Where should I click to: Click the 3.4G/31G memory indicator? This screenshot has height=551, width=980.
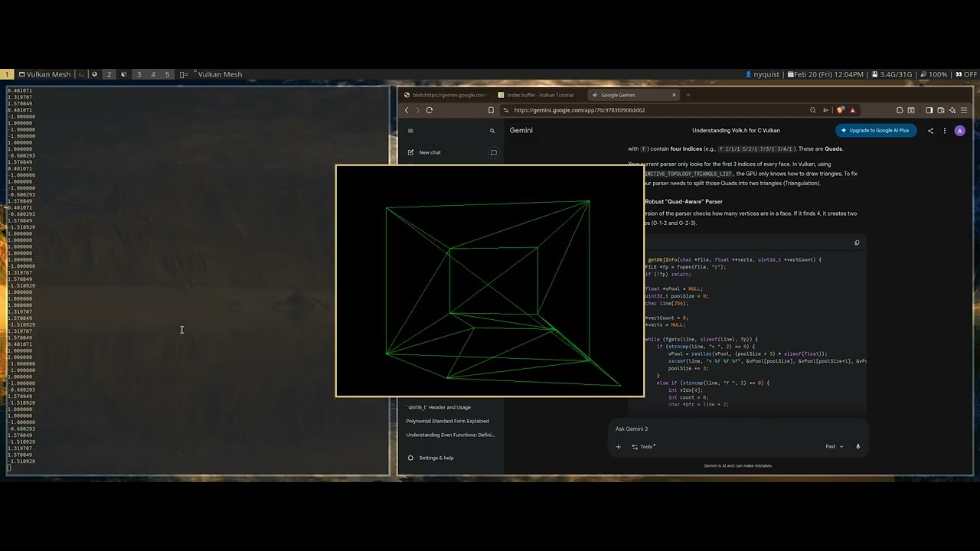click(892, 74)
